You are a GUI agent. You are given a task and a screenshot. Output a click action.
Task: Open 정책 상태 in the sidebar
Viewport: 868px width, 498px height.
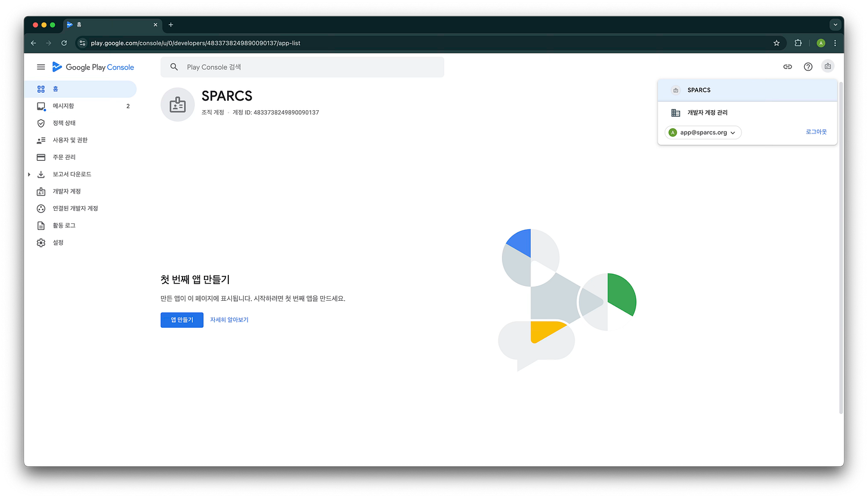coord(80,123)
